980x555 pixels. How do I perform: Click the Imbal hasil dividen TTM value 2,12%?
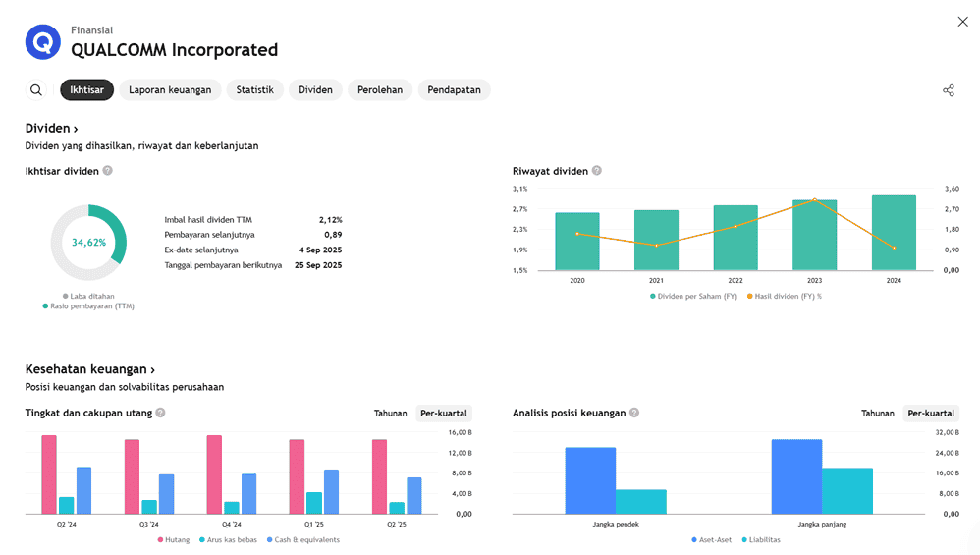pyautogui.click(x=331, y=220)
